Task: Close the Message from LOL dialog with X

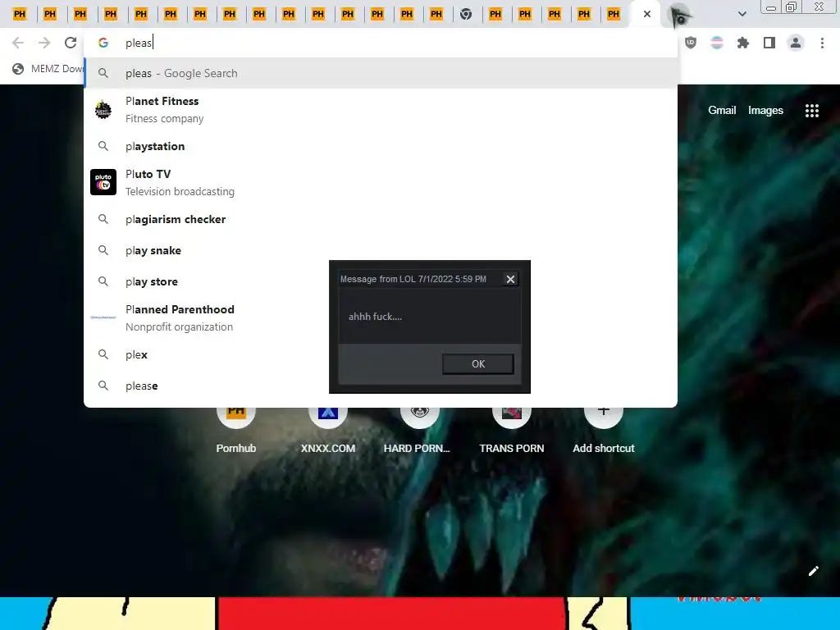Action: pyautogui.click(x=510, y=279)
